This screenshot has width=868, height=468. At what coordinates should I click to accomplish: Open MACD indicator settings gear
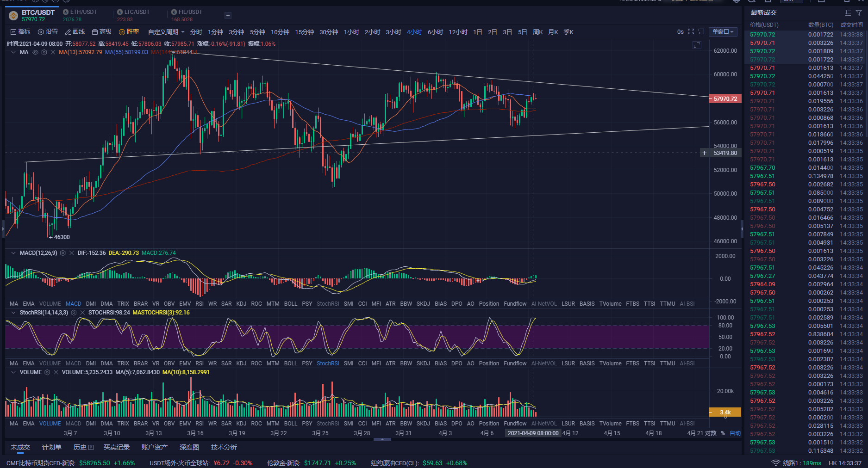coord(63,253)
